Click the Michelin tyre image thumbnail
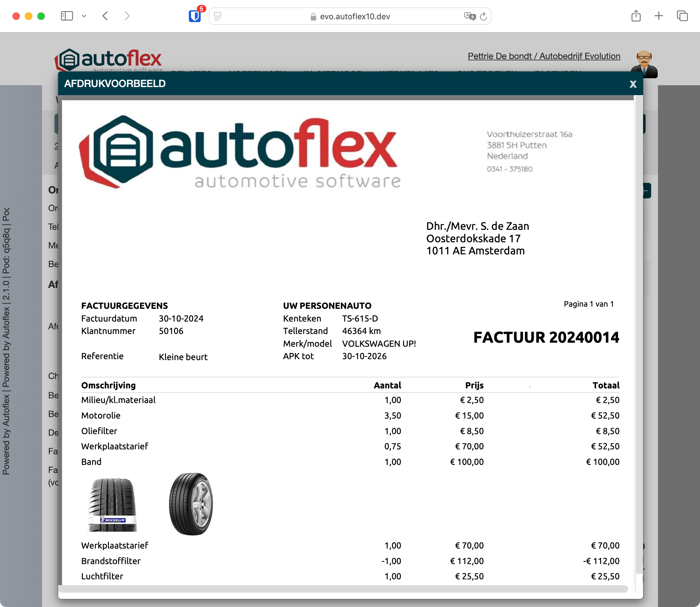 [113, 504]
